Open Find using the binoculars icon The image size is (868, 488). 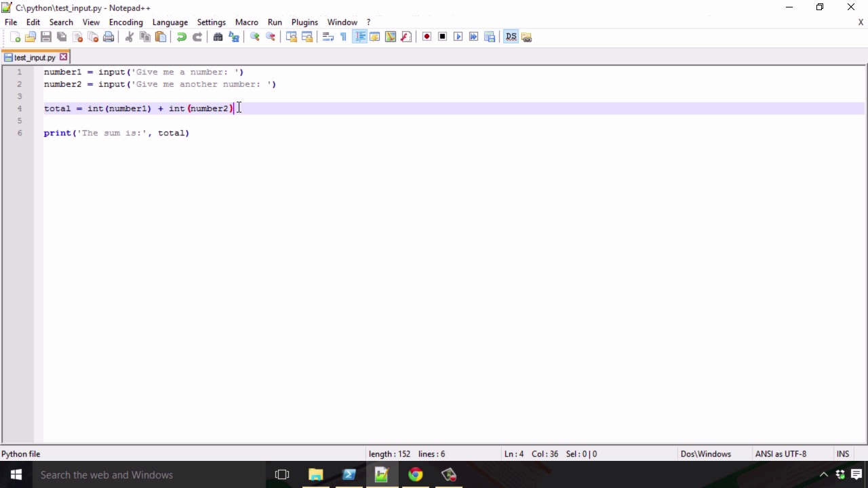tap(218, 37)
